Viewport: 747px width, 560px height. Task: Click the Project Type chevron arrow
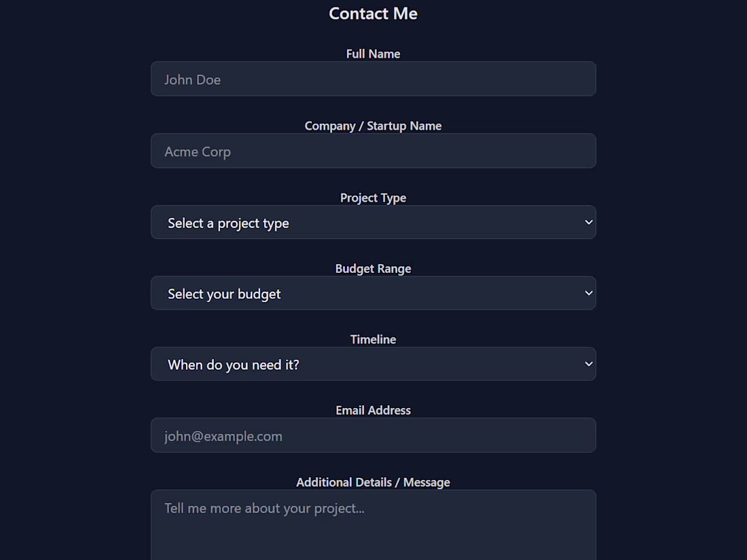588,221
